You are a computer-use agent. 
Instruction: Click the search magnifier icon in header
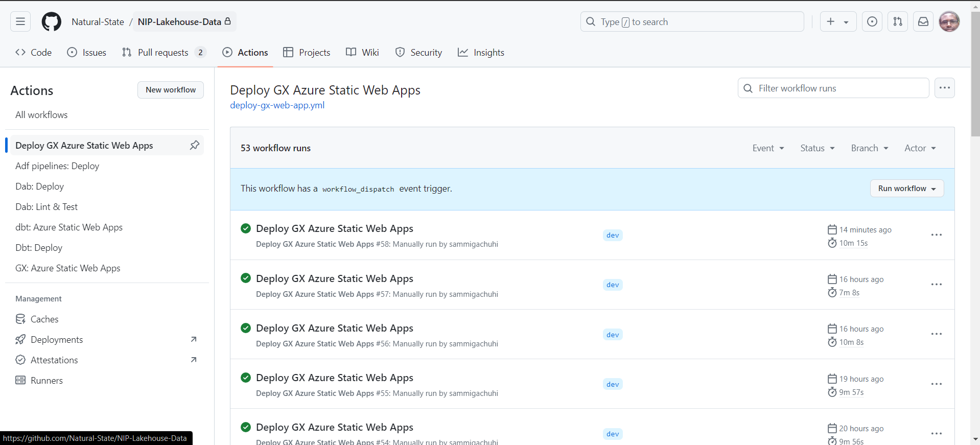pyautogui.click(x=591, y=21)
